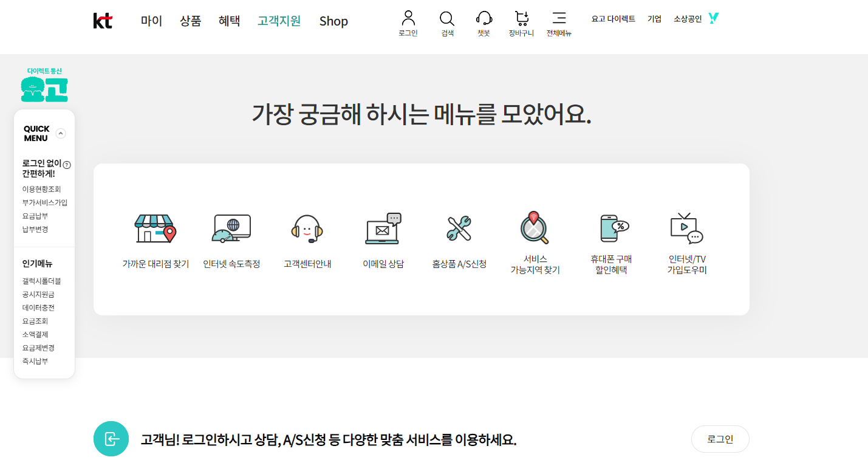The width and height of the screenshot is (868, 460).
Task: Click the 고객센터안내 label
Action: (307, 264)
